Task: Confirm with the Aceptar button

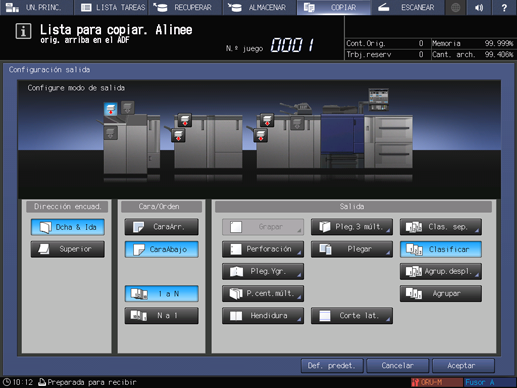Action: click(463, 366)
